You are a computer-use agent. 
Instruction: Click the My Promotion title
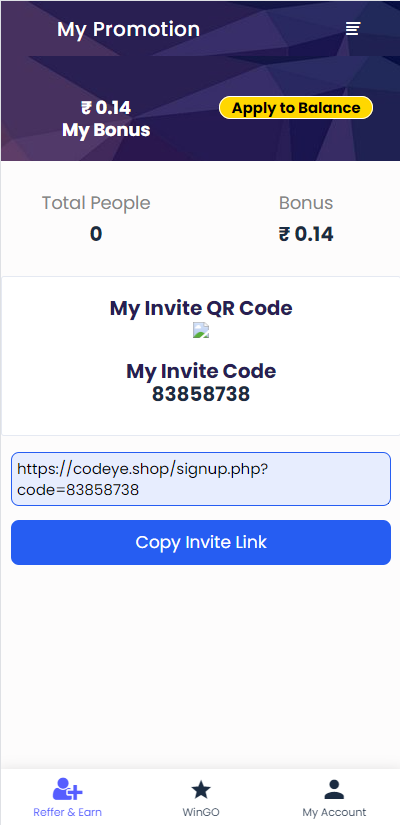tap(128, 29)
